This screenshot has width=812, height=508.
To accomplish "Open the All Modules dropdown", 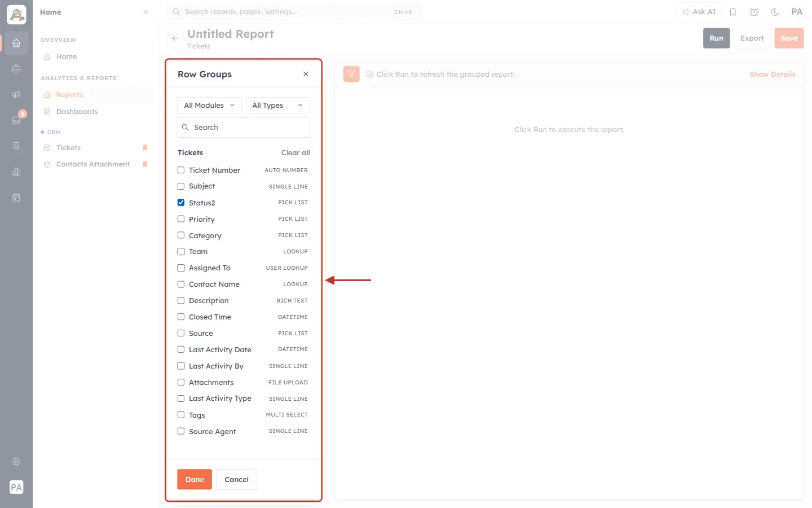I will click(x=209, y=106).
